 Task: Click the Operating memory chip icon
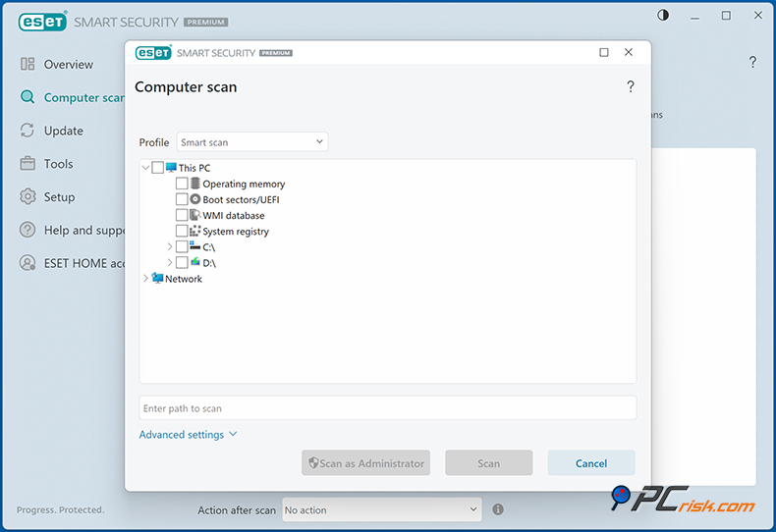pyautogui.click(x=195, y=184)
